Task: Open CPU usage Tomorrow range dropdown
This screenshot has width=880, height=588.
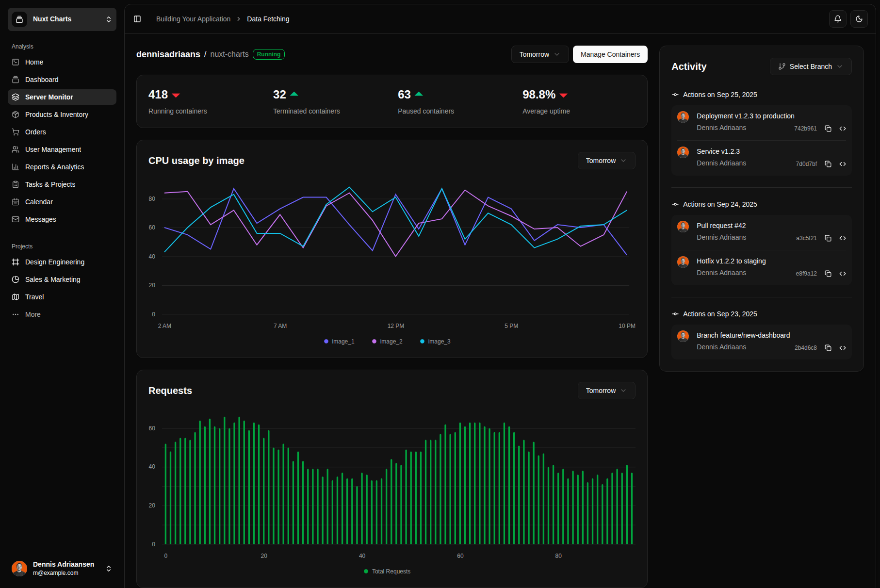Action: tap(606, 161)
